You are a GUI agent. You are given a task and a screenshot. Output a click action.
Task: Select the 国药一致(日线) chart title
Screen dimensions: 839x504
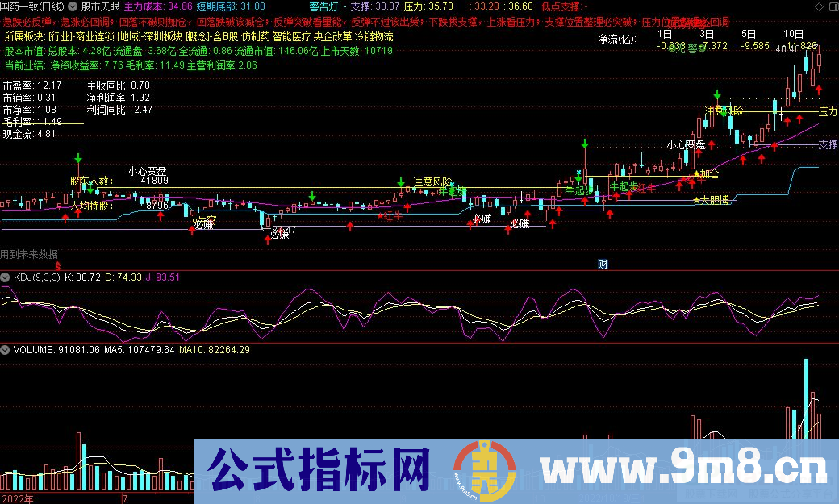(x=32, y=7)
